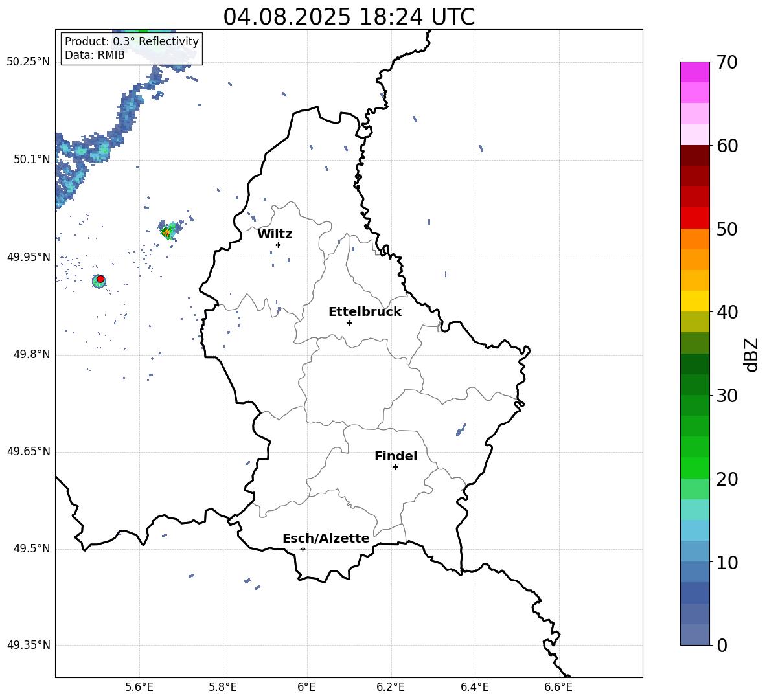Image resolution: width=767 pixels, height=700 pixels.
Task: Click the dark maroon colorbar segment below 60
Action: coord(694,155)
